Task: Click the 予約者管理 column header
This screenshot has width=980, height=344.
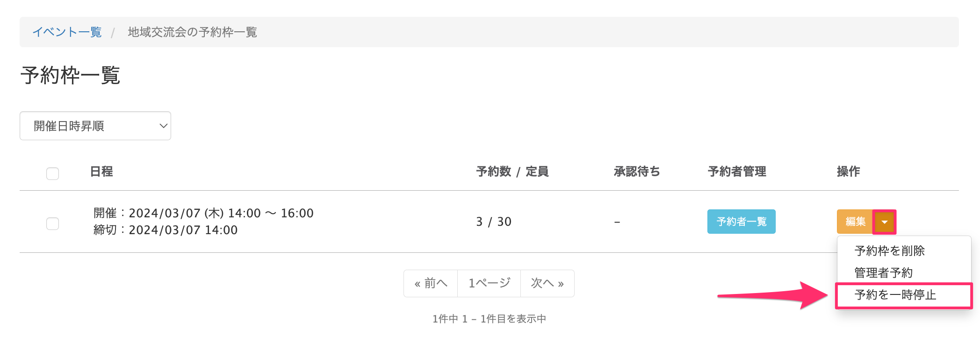Action: click(x=737, y=172)
